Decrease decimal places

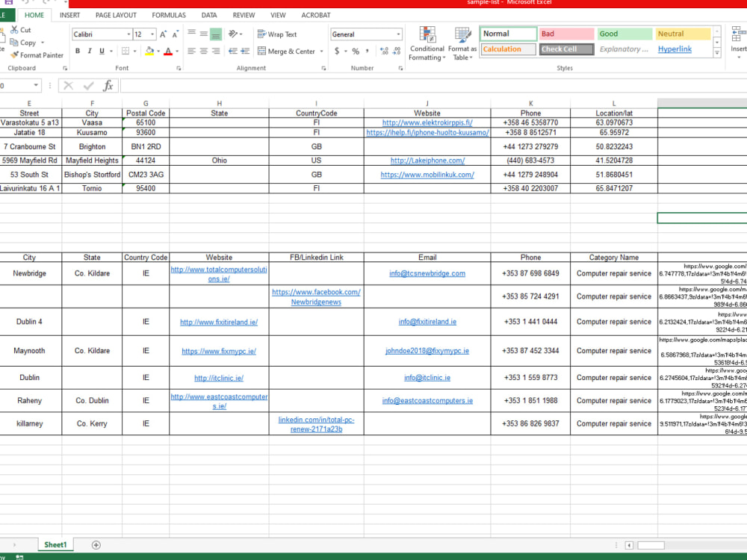[397, 51]
